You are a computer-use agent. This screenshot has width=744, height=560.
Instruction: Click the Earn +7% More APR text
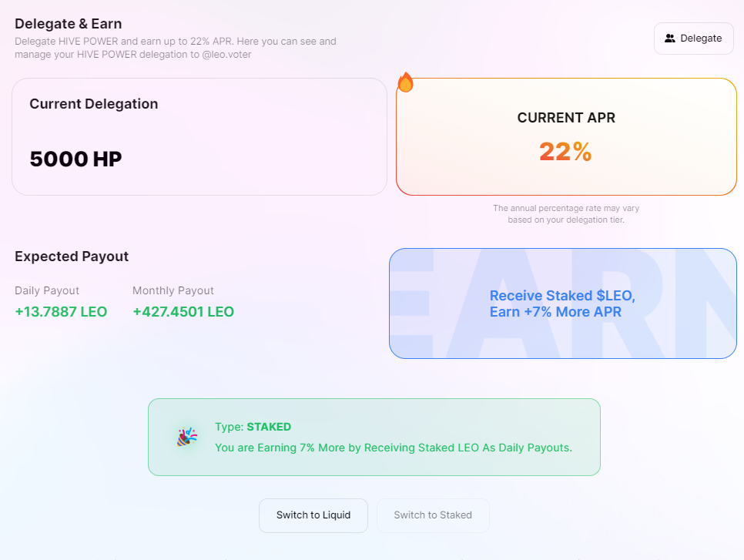[x=555, y=312]
